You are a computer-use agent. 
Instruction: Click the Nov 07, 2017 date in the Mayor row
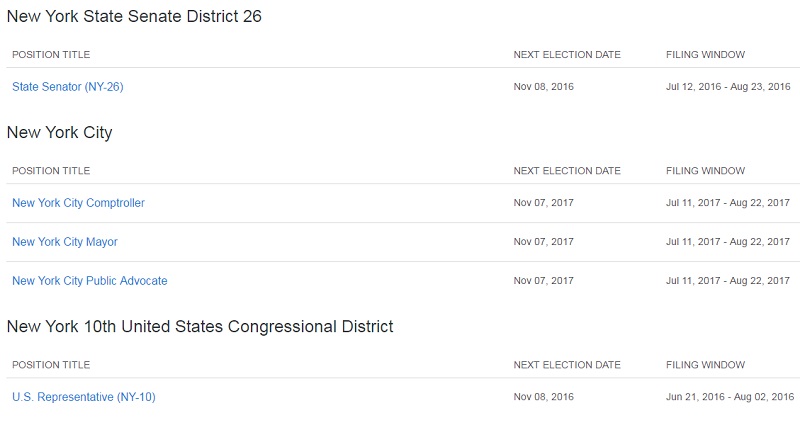[x=543, y=242]
